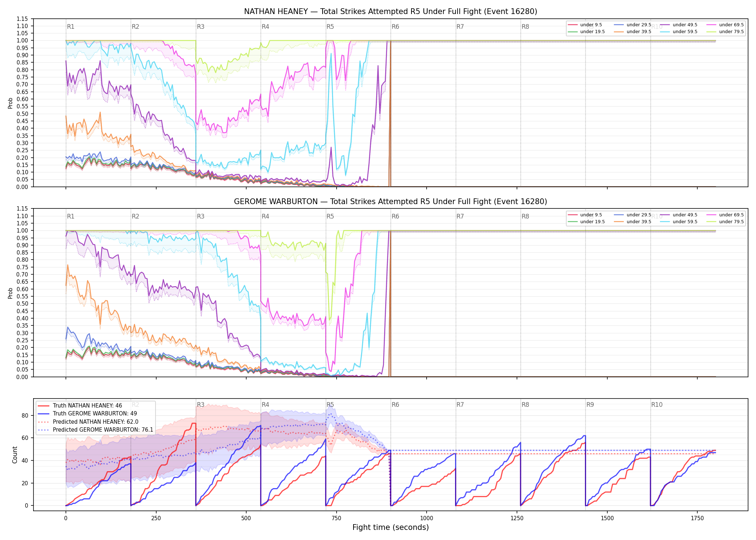Click the 1000 tick label on x-axis
This screenshot has height=540, width=756.
pos(427,518)
